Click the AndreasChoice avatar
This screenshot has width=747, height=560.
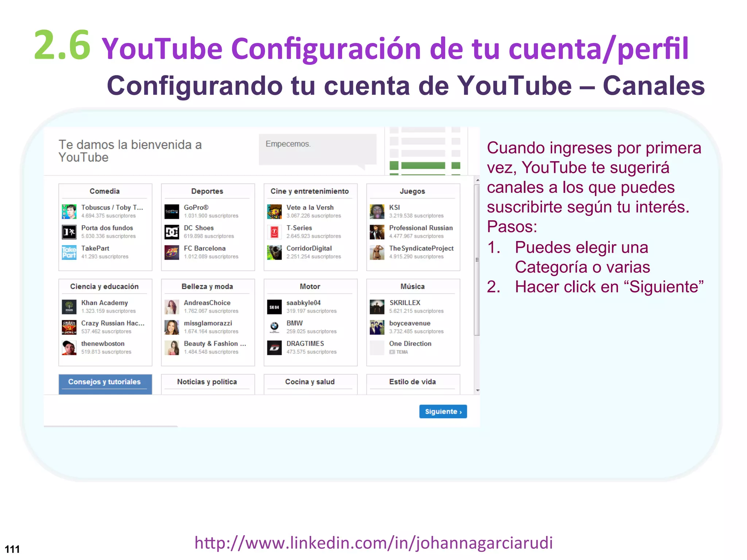(172, 307)
